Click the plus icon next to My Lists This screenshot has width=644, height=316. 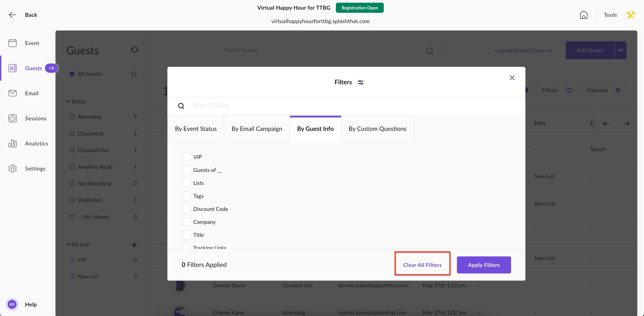tap(134, 245)
